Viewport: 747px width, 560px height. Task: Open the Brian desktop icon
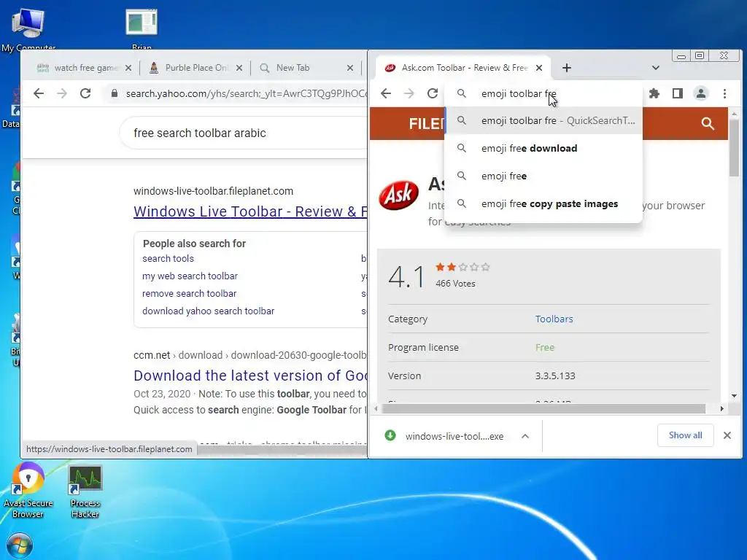pos(142,28)
